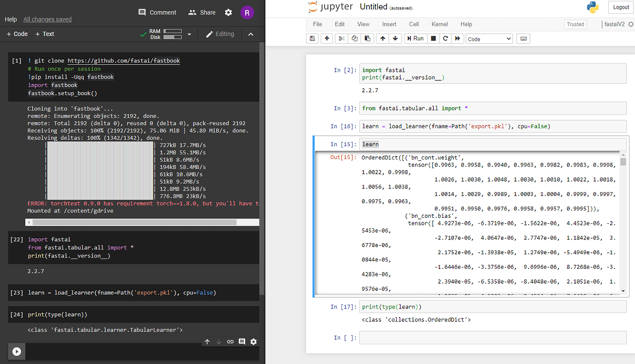
Task: Open cell settings gear in Colab
Action: pyautogui.click(x=254, y=341)
